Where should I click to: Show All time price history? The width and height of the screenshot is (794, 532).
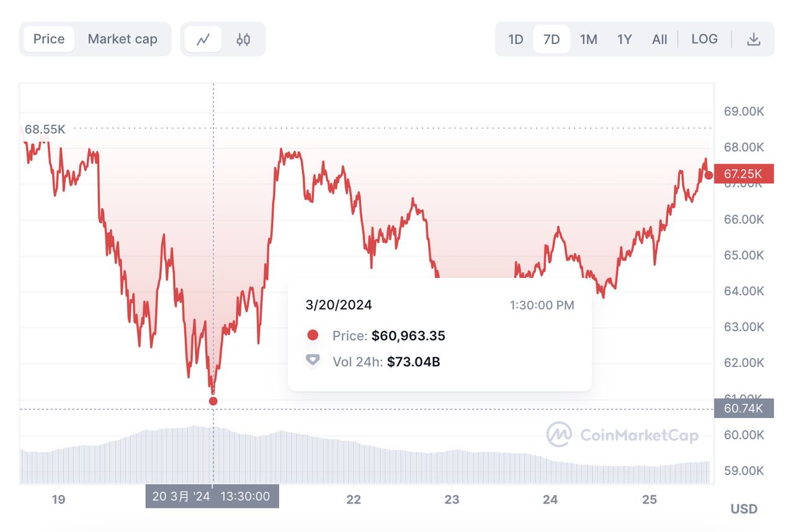(659, 40)
